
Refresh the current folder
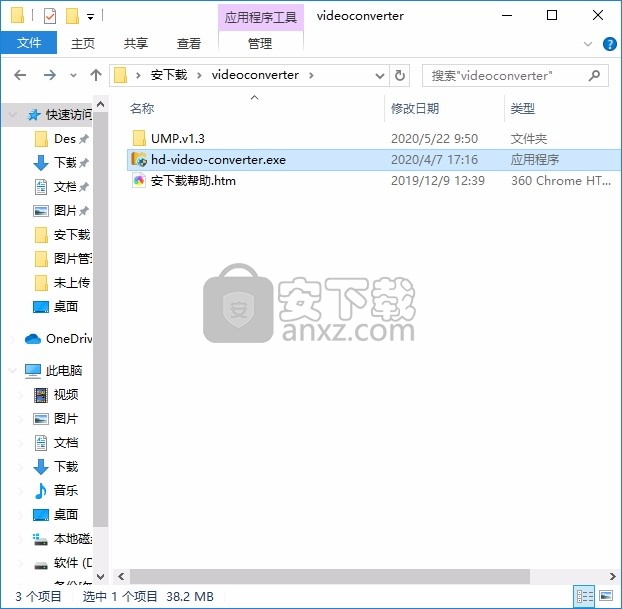400,75
